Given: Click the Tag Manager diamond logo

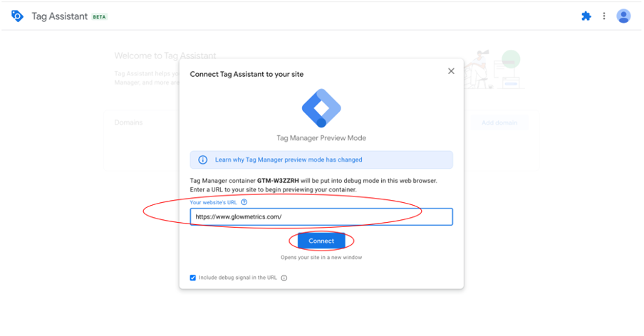Looking at the screenshot, I should click(321, 108).
